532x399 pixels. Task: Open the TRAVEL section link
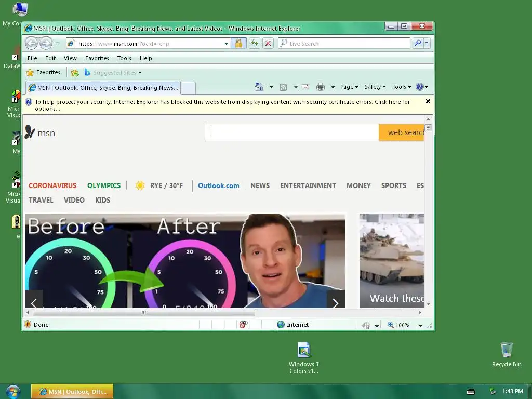(x=41, y=200)
